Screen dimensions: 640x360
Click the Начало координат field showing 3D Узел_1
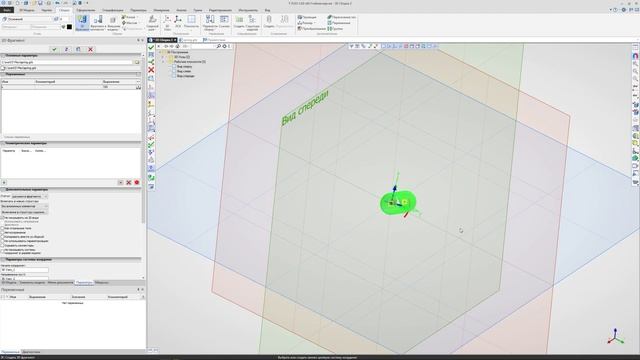24,270
